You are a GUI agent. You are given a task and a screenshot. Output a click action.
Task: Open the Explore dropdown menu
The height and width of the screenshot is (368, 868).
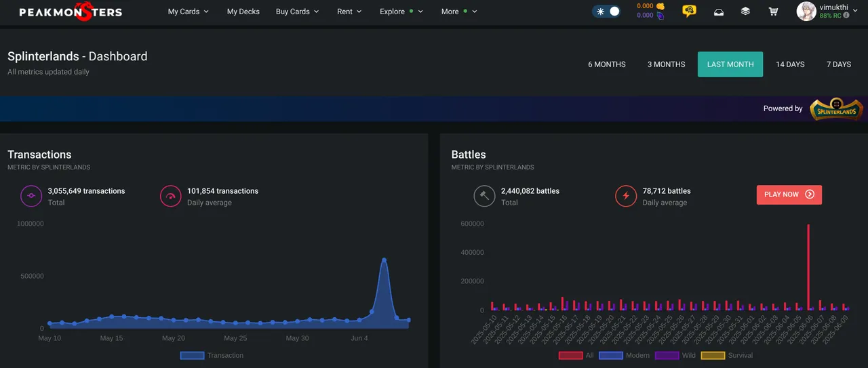(401, 12)
